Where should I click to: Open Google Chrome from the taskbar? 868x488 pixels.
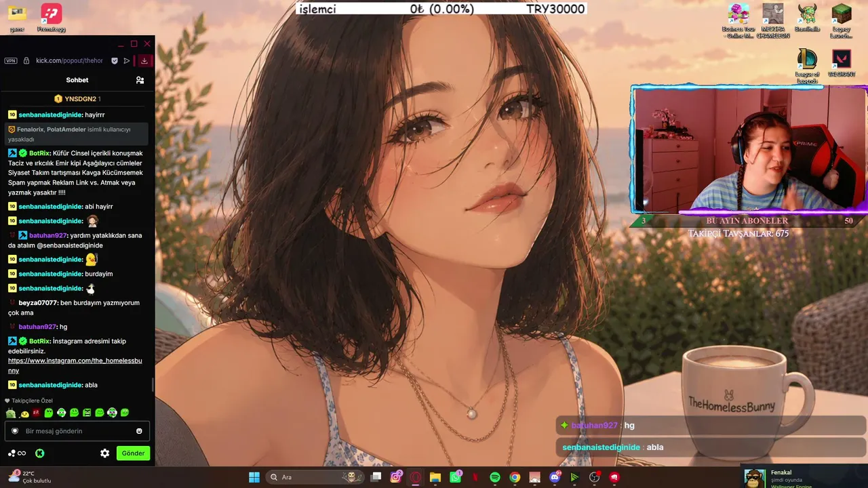pyautogui.click(x=515, y=477)
